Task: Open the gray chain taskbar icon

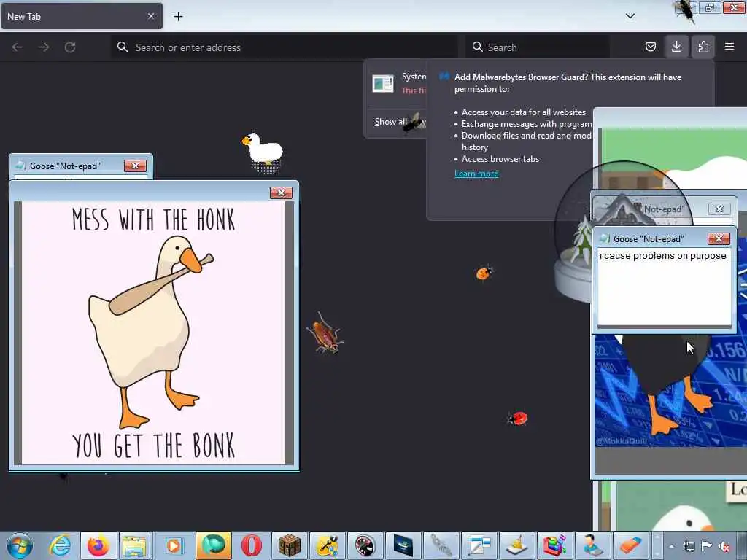Action: tap(441, 545)
